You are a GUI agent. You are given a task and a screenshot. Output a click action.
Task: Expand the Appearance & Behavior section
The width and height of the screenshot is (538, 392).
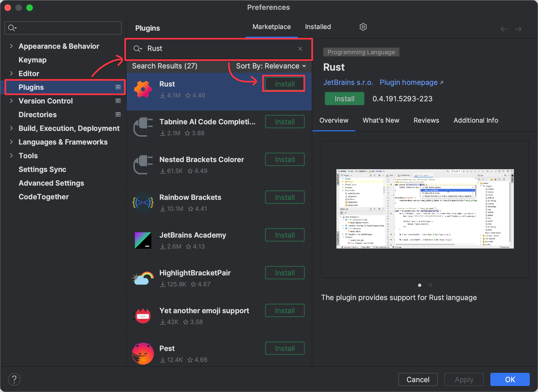tap(11, 46)
